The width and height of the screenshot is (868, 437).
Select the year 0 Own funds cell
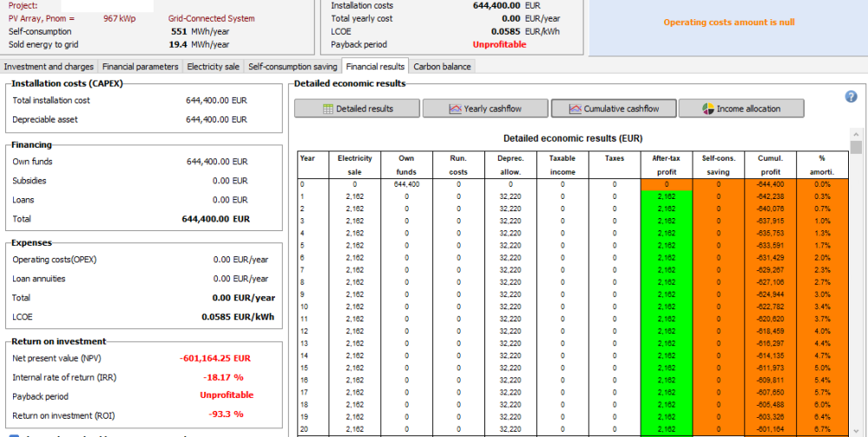coord(406,184)
